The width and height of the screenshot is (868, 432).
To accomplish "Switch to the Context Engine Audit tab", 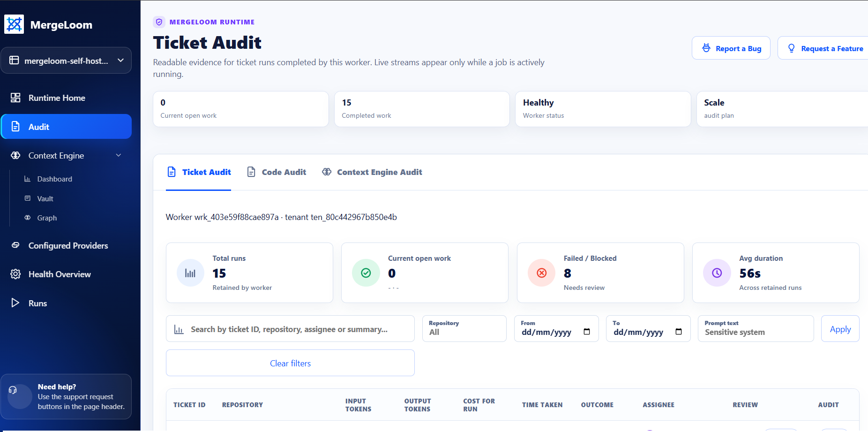I will [372, 172].
